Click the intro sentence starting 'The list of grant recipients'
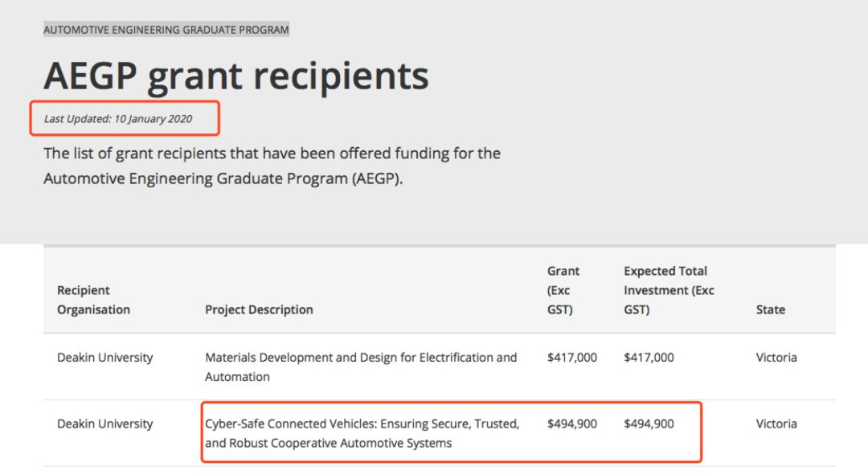 tap(272, 153)
